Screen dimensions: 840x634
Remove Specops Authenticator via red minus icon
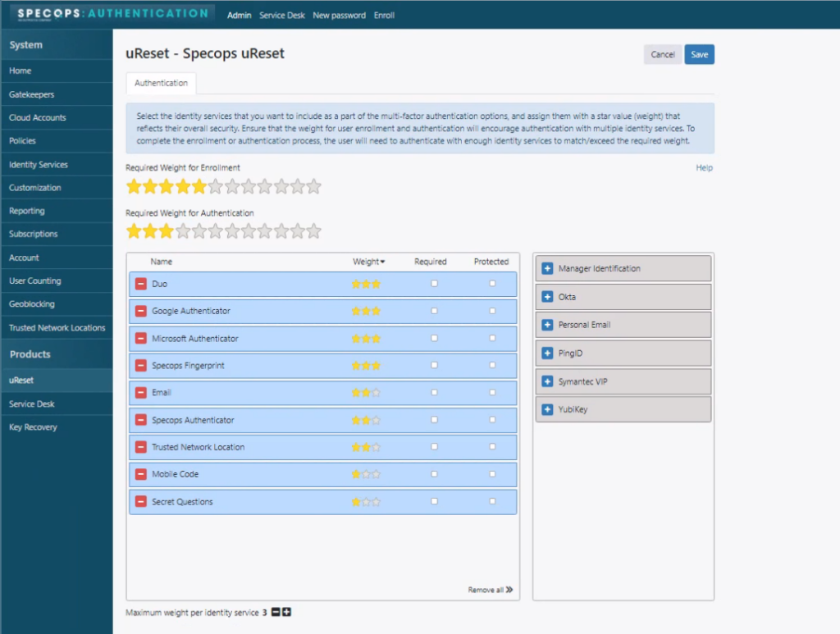(x=141, y=420)
